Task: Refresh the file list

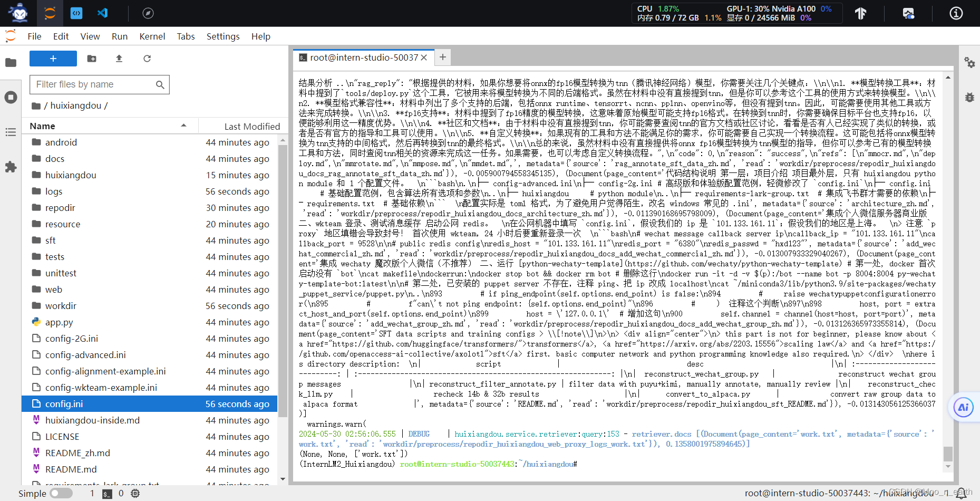Action: pos(147,59)
